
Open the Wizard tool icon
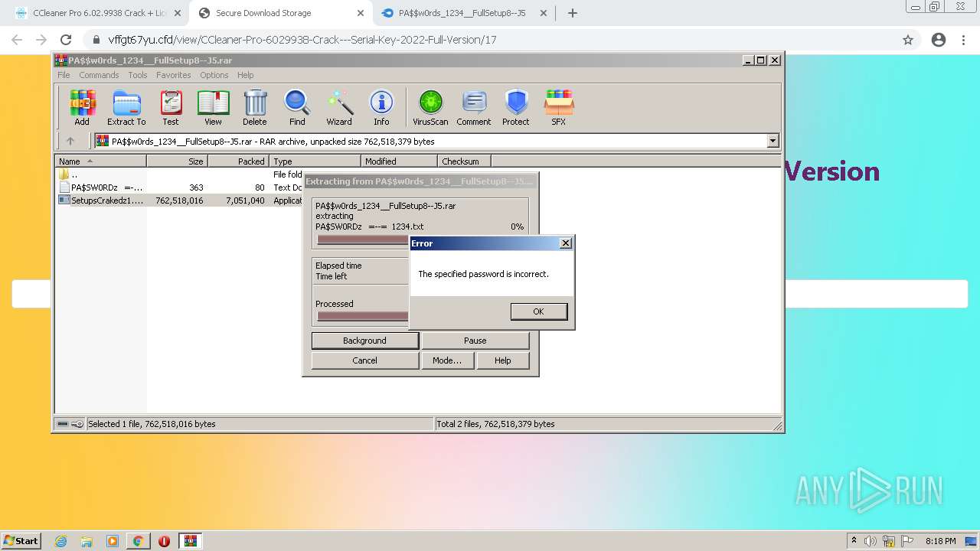[x=339, y=107]
